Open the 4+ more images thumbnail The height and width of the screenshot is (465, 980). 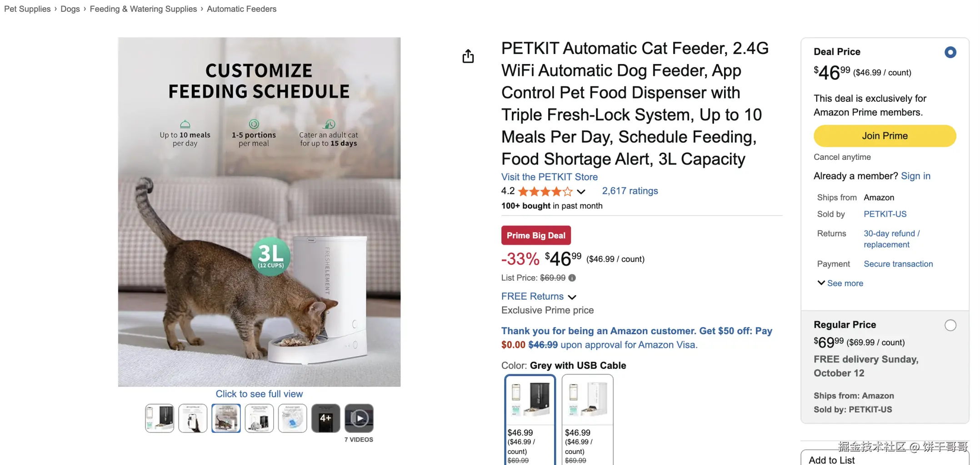pyautogui.click(x=325, y=418)
